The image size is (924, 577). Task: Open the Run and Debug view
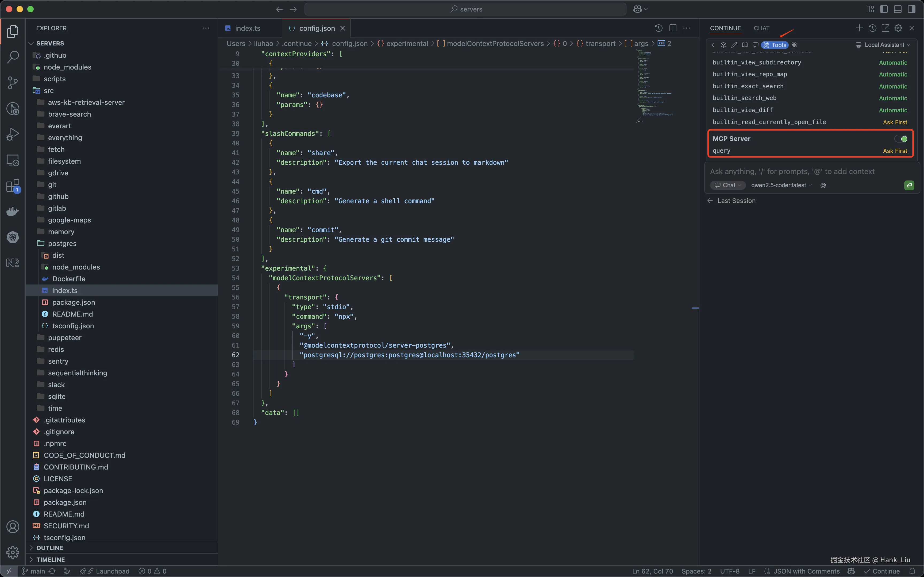tap(13, 134)
